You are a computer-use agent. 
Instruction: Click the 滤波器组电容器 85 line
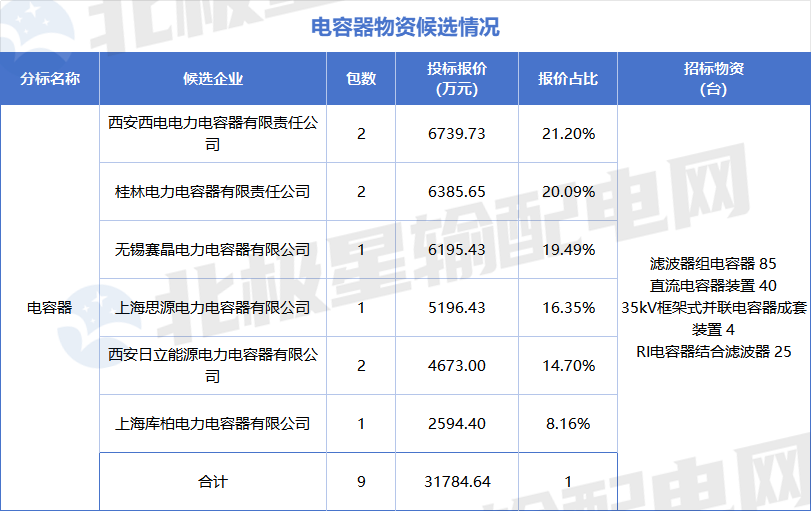pyautogui.click(x=713, y=264)
